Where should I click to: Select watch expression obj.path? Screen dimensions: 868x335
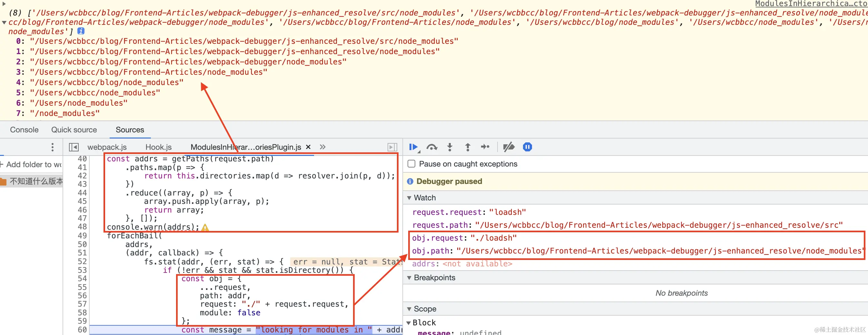click(637, 251)
